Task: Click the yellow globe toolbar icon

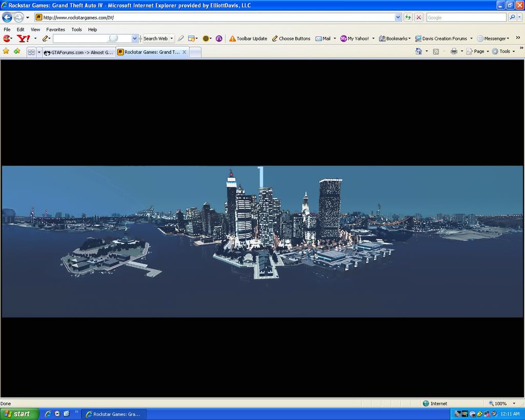Action: 206,38
